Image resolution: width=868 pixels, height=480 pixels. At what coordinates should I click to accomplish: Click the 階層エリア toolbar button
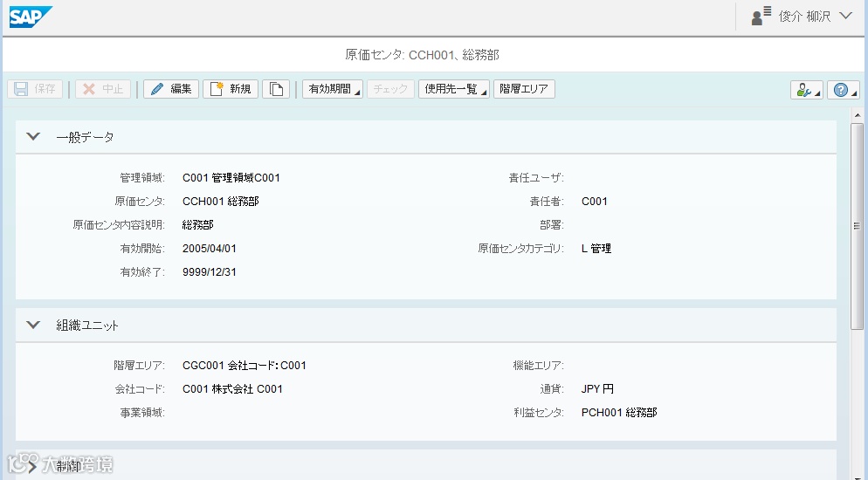pos(524,89)
